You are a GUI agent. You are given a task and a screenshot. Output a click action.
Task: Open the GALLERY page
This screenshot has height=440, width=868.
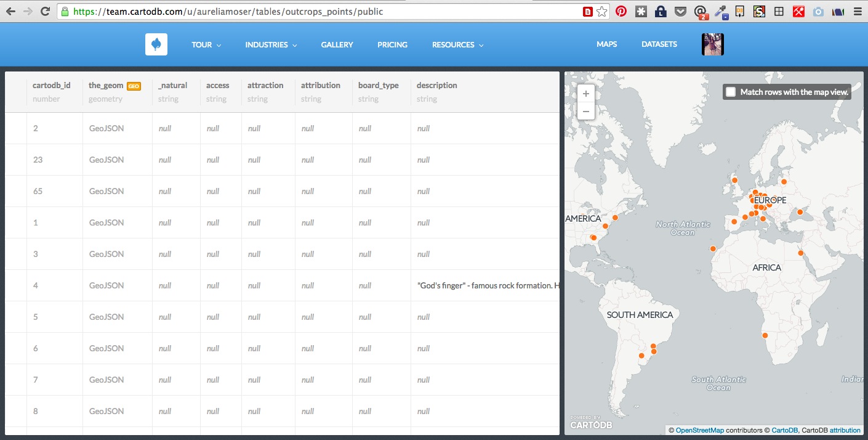tap(337, 45)
